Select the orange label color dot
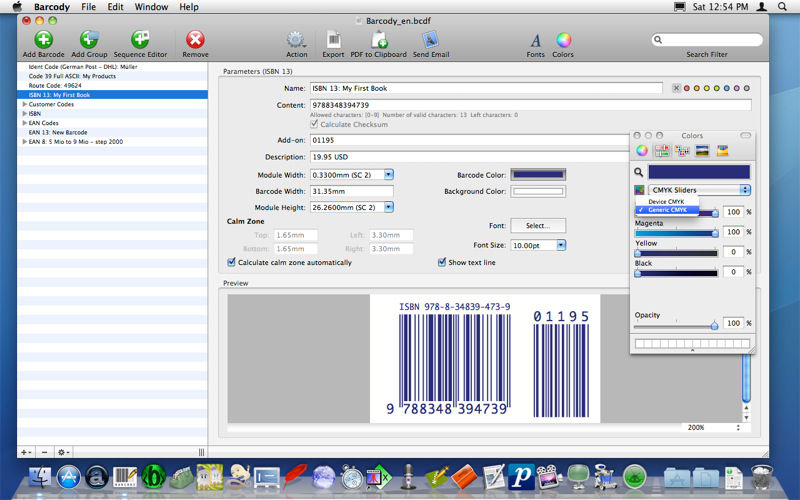The image size is (800, 500). pyautogui.click(x=696, y=88)
